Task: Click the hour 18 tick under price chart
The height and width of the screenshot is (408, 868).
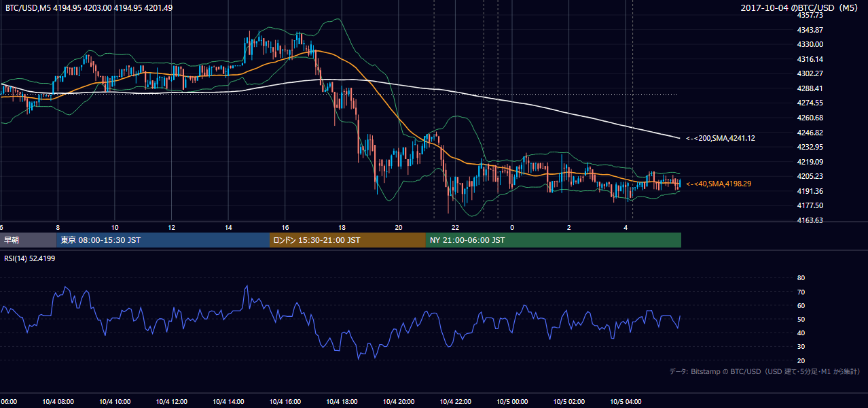Action: click(342, 227)
